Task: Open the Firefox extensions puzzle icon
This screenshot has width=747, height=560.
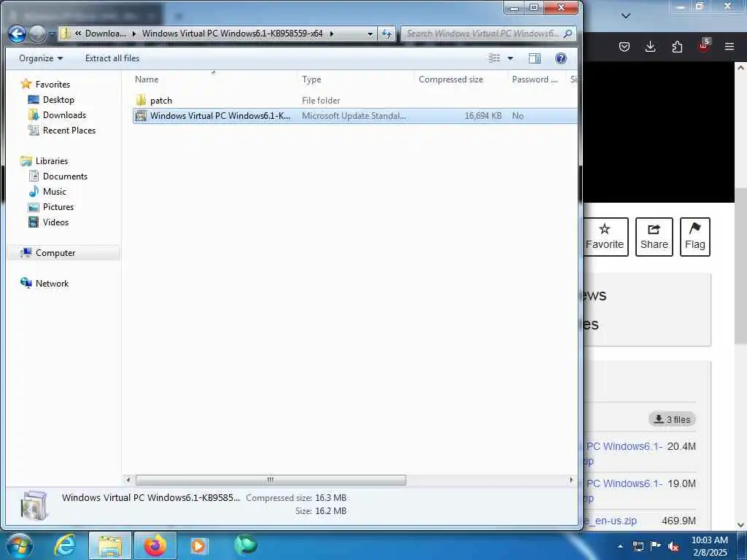Action: click(x=677, y=47)
